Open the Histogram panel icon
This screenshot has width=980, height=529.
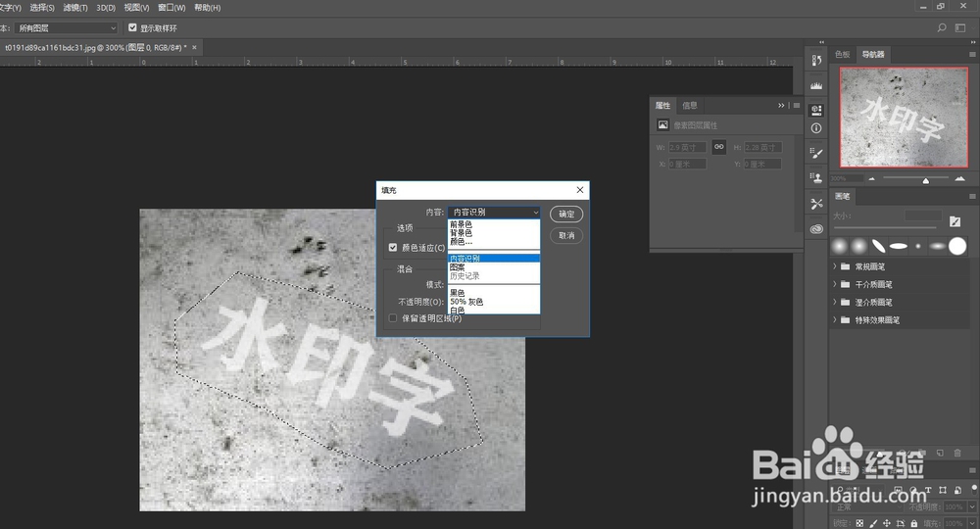tap(816, 86)
